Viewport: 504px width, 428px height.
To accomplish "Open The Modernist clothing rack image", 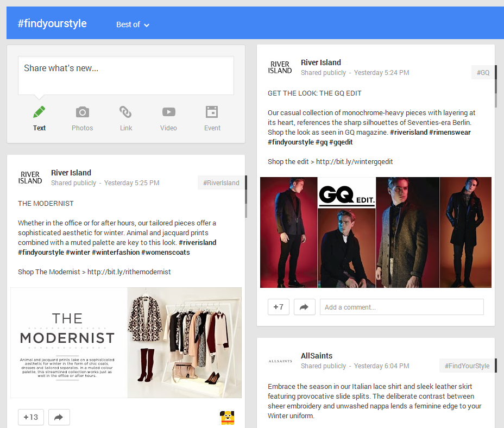I will coord(184,343).
